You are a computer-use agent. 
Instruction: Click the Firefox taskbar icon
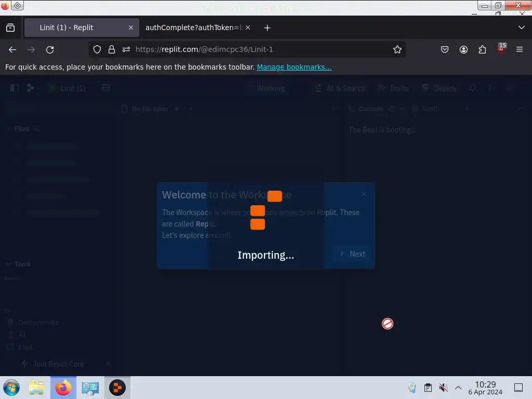pyautogui.click(x=63, y=388)
